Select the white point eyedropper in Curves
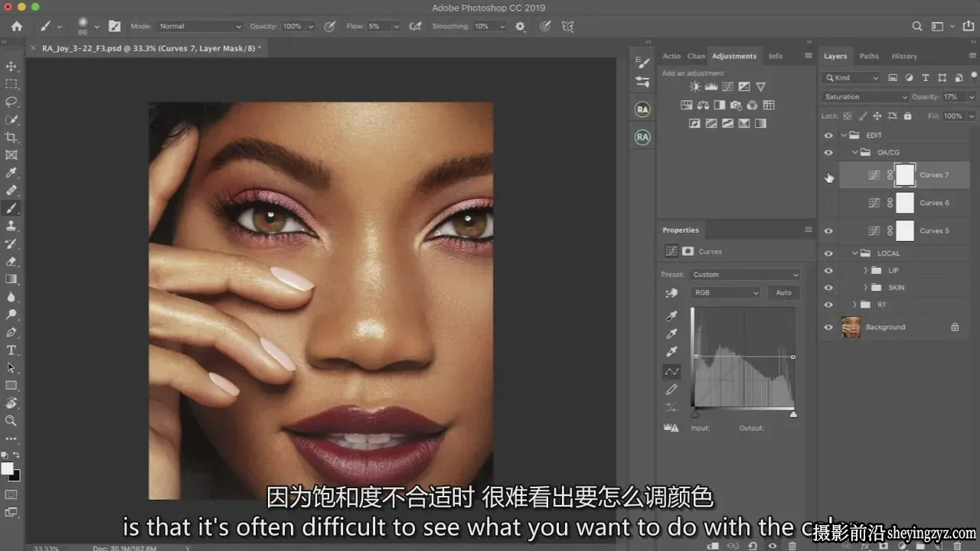The height and width of the screenshot is (551, 980). (672, 352)
